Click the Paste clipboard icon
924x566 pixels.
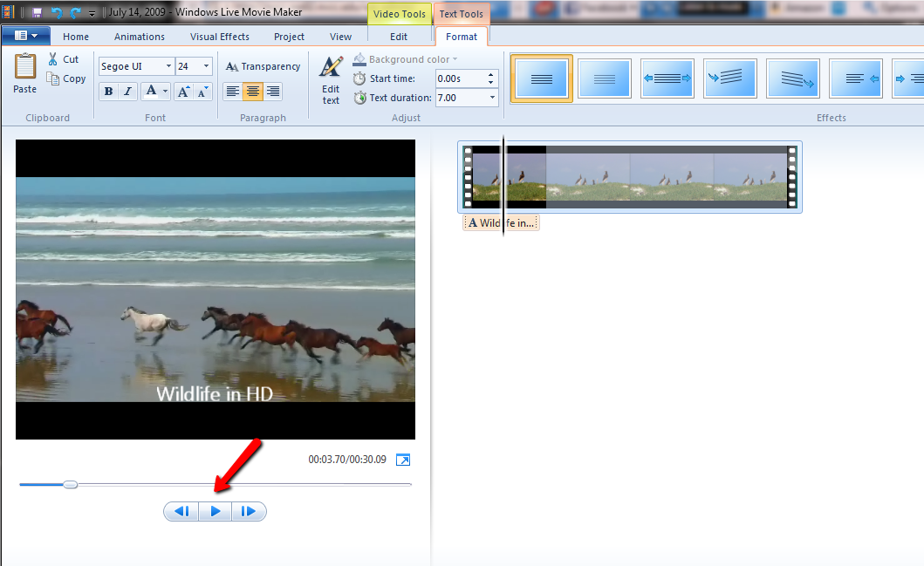coord(24,66)
